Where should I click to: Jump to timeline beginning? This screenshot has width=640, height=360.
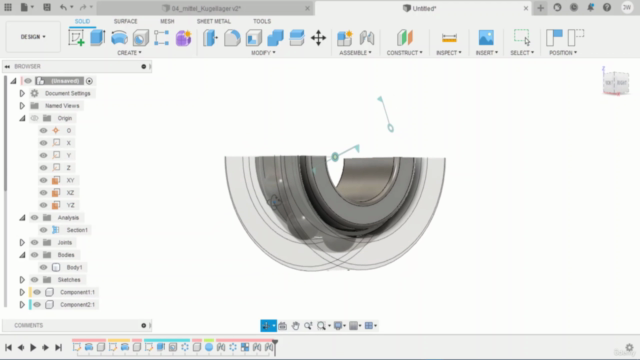pyautogui.click(x=8, y=347)
